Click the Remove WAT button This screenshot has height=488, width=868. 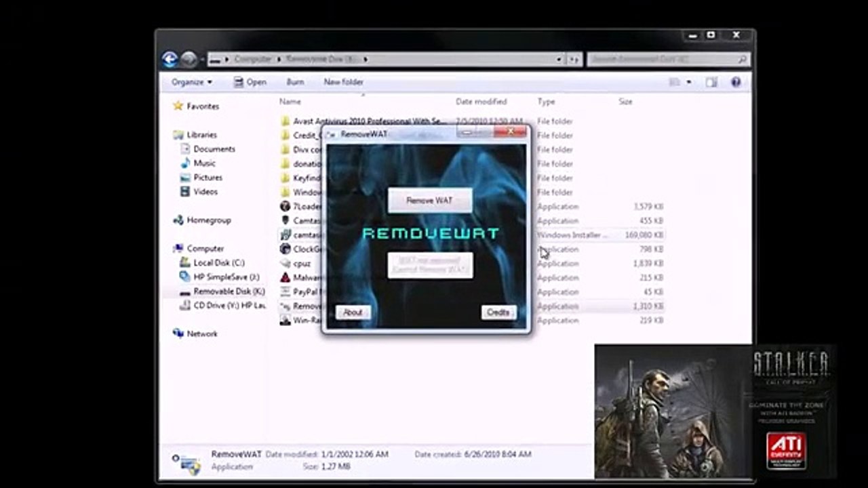pos(430,200)
